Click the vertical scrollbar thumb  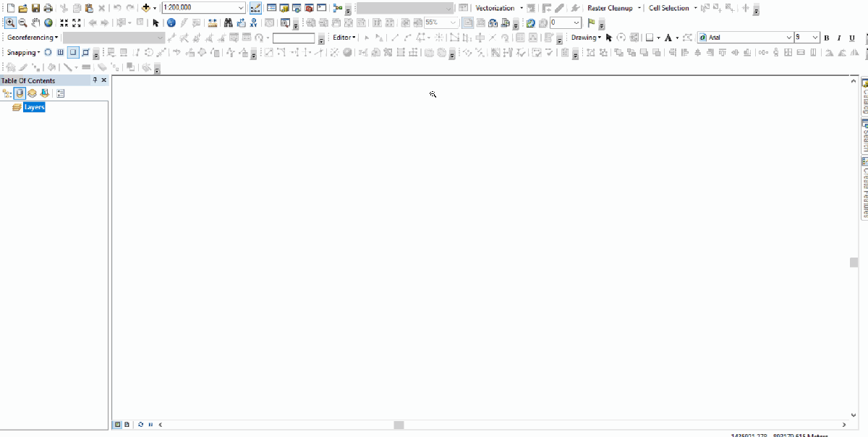click(x=854, y=263)
